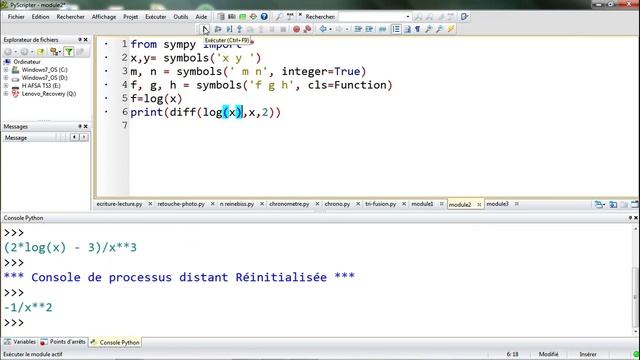Switch to Points d'arrêts bottom tab

pos(63,342)
